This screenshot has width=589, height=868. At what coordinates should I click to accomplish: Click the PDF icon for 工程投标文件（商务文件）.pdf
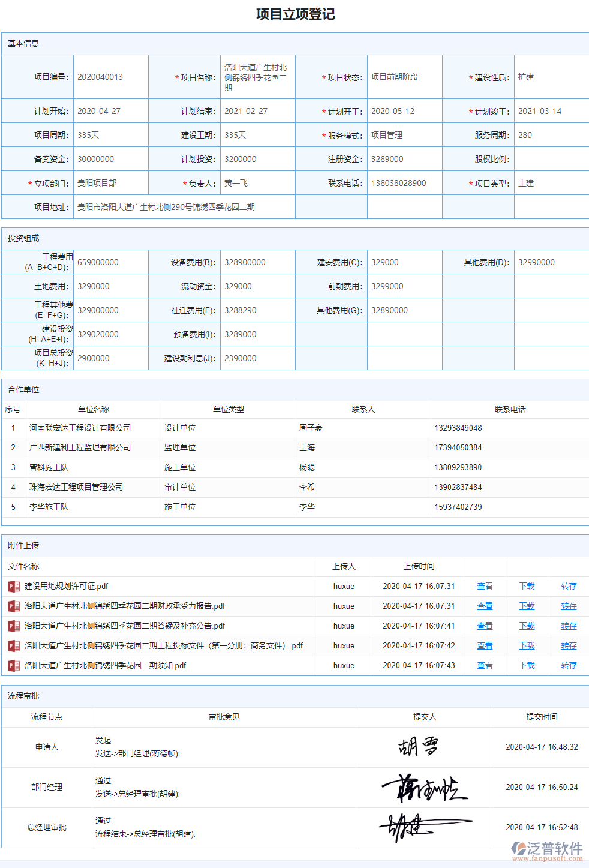tap(13, 645)
